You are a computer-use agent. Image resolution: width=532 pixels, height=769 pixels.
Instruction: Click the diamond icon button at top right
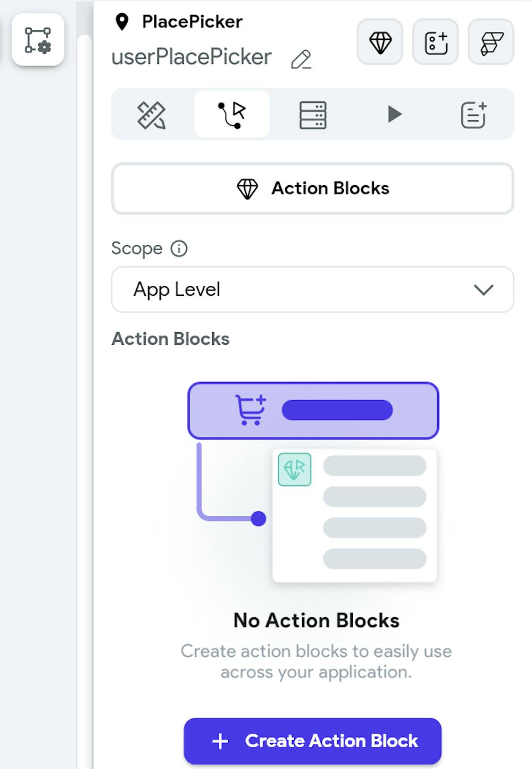pos(380,42)
